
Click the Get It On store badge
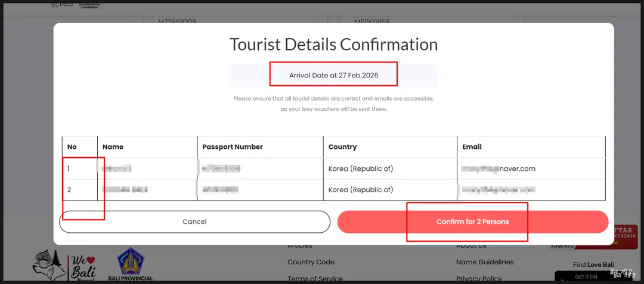(586, 277)
